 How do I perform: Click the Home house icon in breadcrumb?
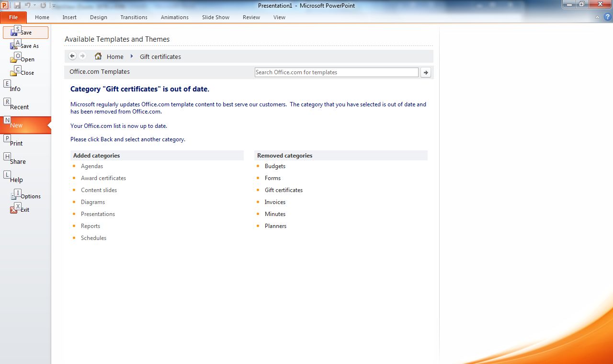pyautogui.click(x=98, y=56)
